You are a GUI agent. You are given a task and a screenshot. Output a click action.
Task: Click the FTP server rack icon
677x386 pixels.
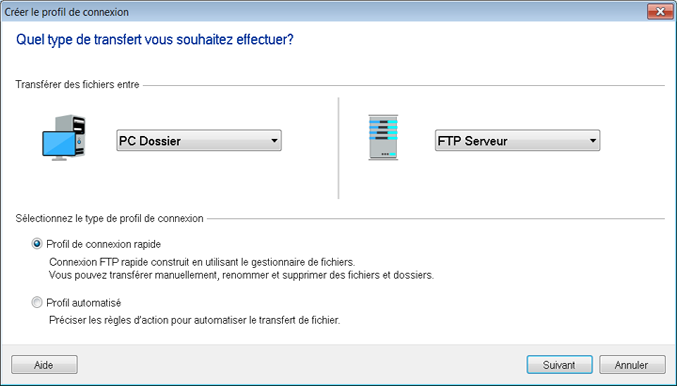pos(383,137)
